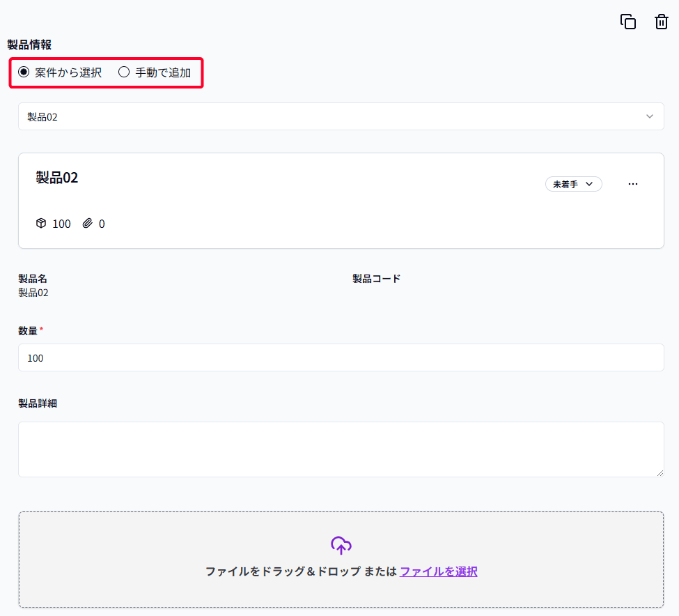Click the 数量 input field
The height and width of the screenshot is (616, 679).
(341, 357)
